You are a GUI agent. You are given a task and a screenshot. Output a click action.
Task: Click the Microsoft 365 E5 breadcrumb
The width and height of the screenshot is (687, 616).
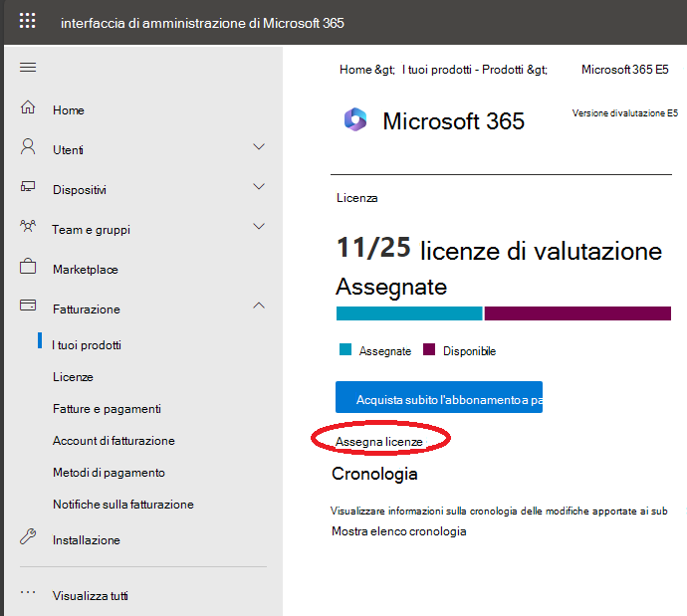625,70
